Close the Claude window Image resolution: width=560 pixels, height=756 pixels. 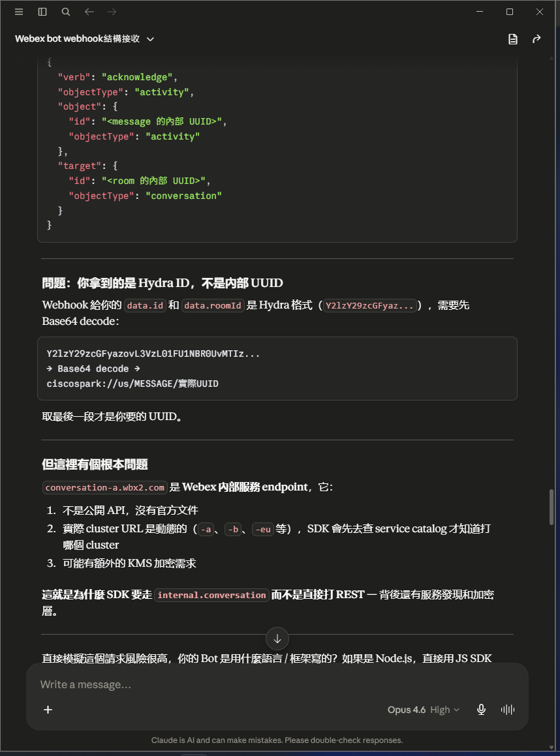pos(539,12)
